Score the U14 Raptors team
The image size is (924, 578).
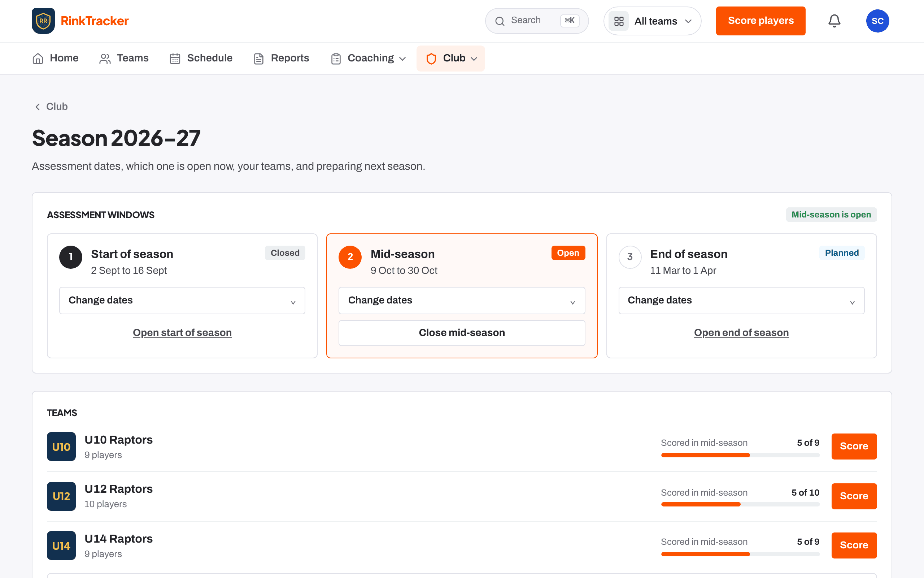pyautogui.click(x=854, y=545)
